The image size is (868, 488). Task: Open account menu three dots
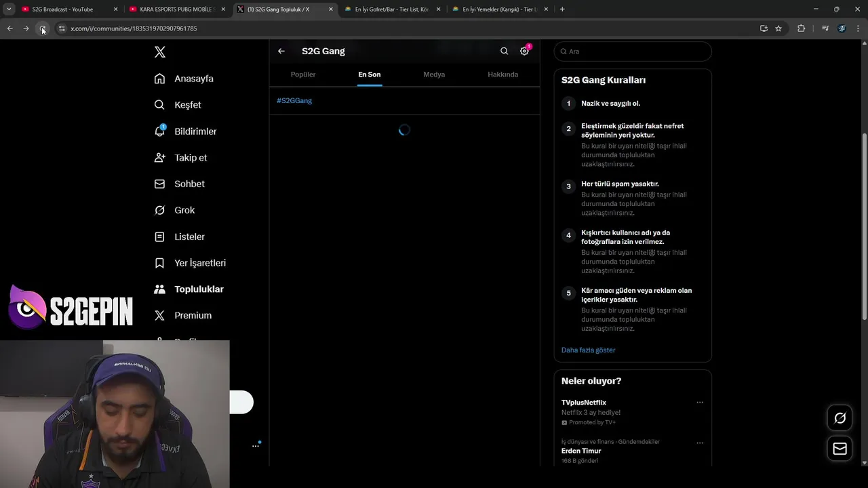click(x=256, y=445)
